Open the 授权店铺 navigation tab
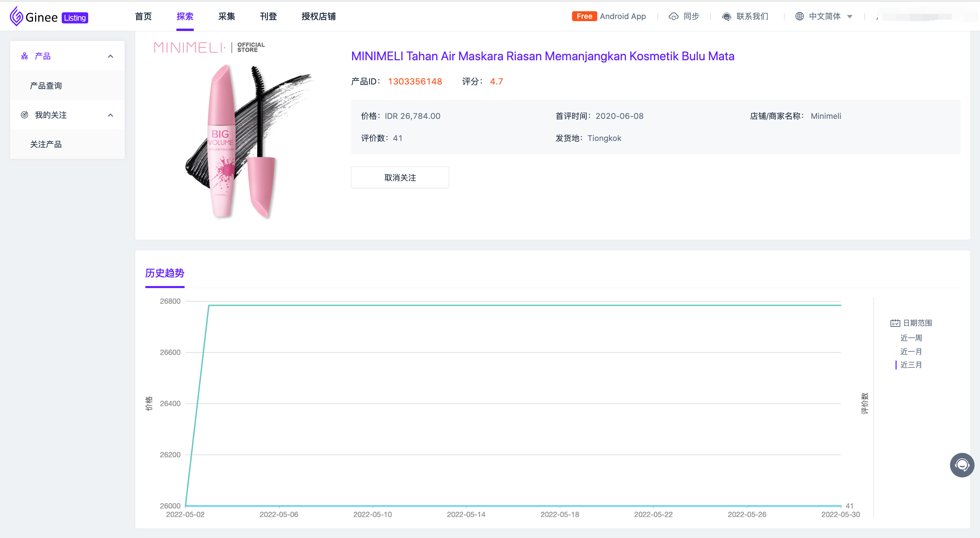This screenshot has height=538, width=980. [x=318, y=16]
